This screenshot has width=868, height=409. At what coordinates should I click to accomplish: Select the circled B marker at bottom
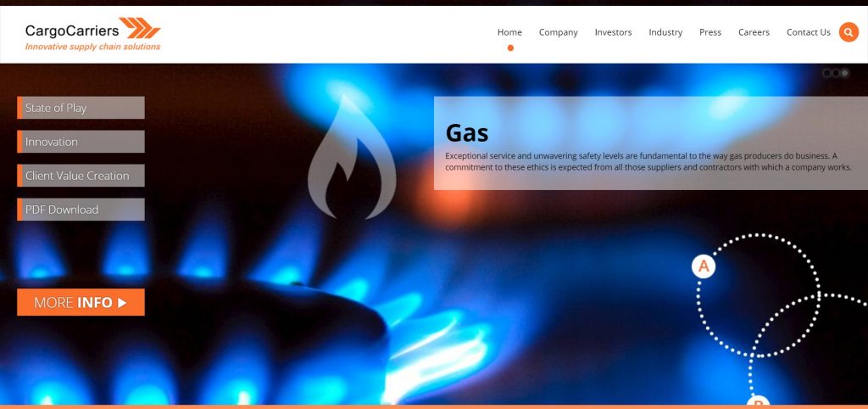pos(759,401)
